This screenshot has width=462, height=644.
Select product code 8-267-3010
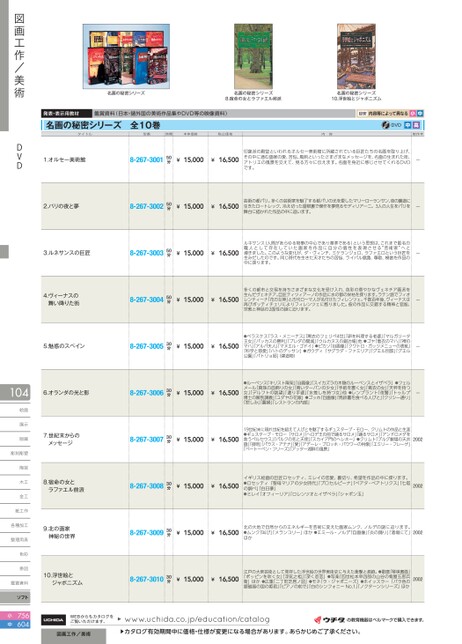(147, 579)
